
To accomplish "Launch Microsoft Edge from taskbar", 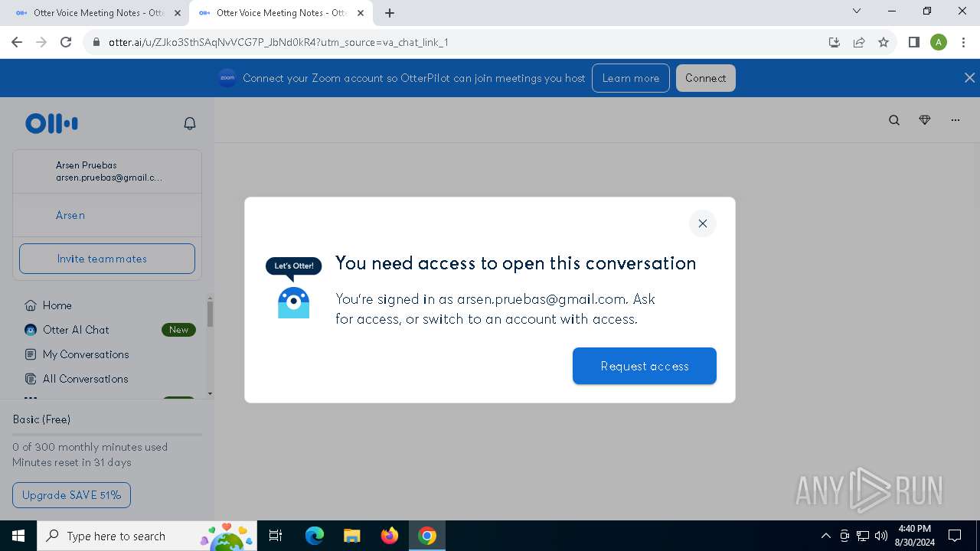I will (x=315, y=536).
